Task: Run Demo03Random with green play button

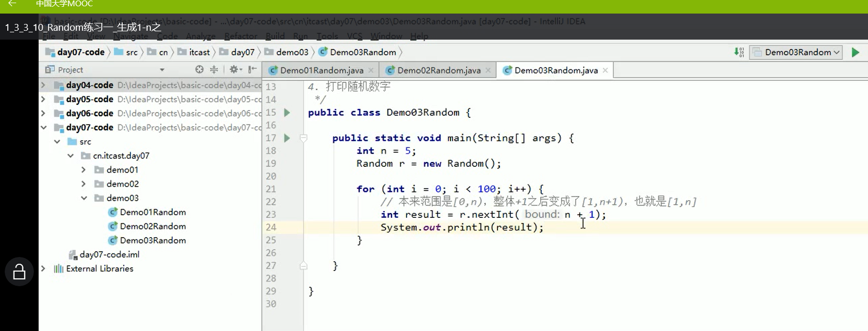Action: [x=855, y=52]
